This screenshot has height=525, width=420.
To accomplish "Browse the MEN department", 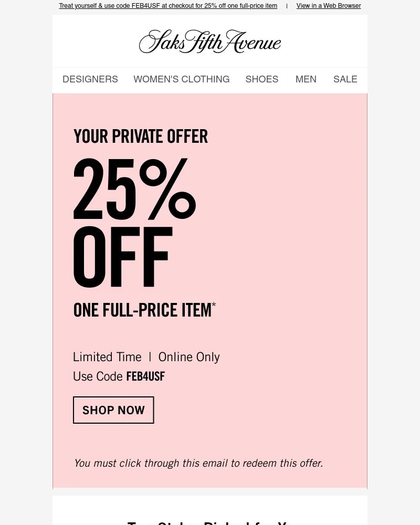I will (306, 79).
